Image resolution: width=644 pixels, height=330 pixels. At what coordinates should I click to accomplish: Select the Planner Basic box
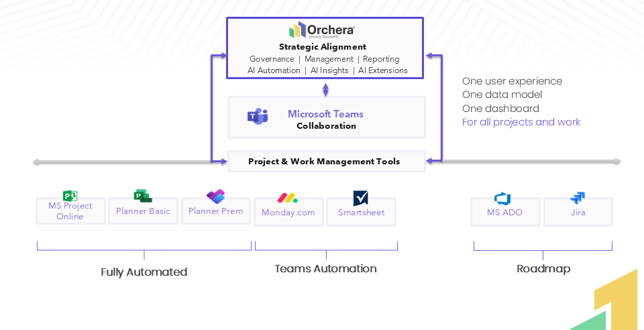coord(143,211)
